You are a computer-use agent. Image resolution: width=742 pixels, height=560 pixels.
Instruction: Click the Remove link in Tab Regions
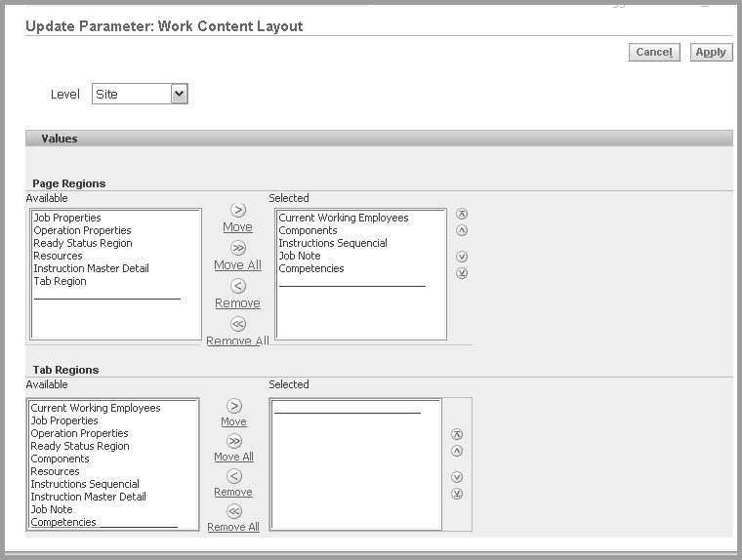[x=233, y=492]
